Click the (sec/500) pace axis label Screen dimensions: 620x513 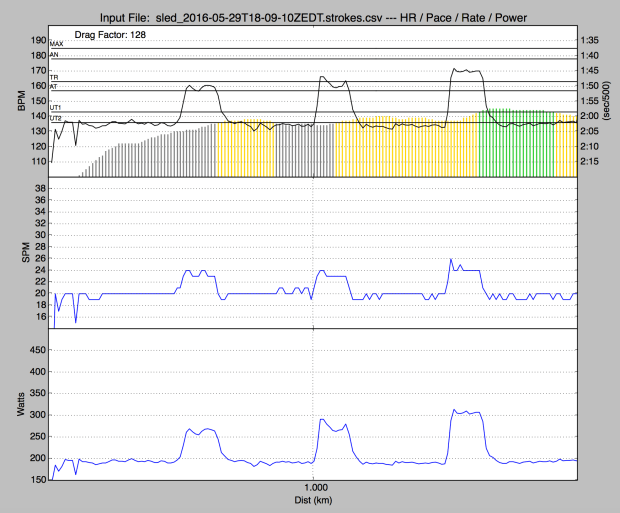click(609, 102)
